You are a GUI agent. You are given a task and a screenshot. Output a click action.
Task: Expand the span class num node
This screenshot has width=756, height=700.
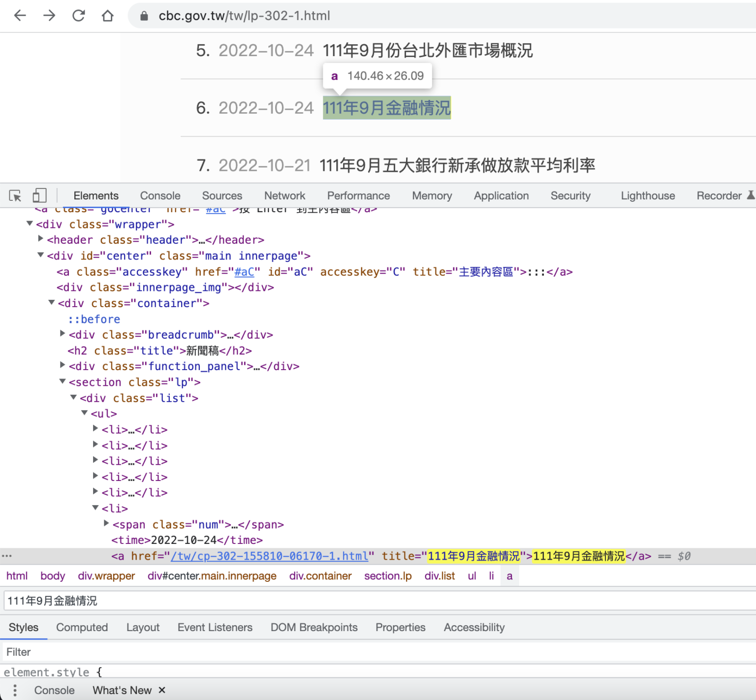106,524
